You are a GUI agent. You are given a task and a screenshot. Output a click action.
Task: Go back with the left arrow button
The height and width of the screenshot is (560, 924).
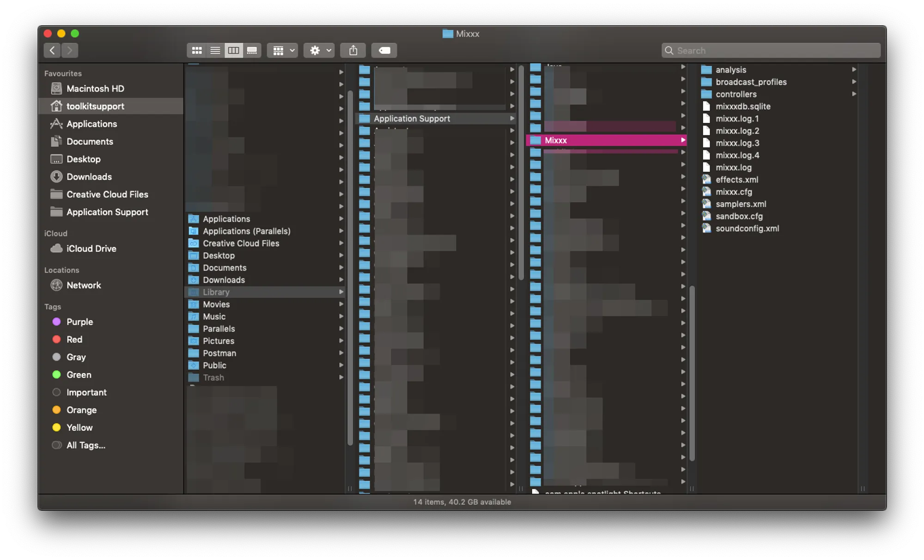(52, 50)
